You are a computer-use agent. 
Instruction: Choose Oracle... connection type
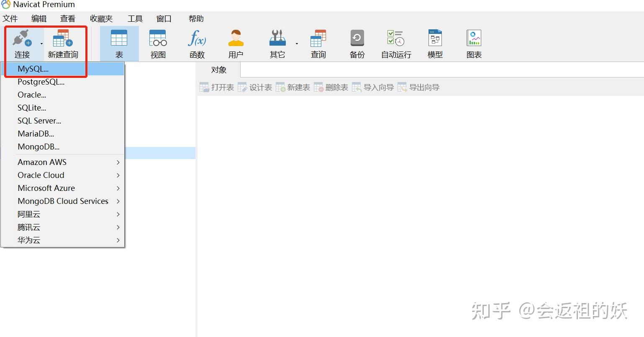(x=63, y=95)
